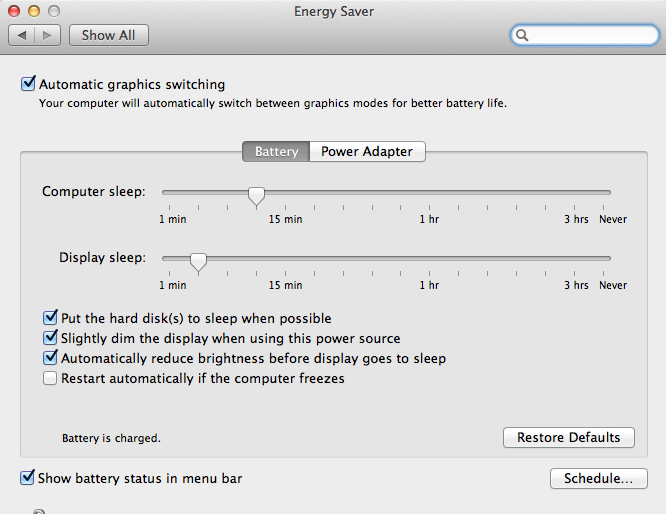Click the red close window button
Viewport: 666px width, 514px height.
14,10
